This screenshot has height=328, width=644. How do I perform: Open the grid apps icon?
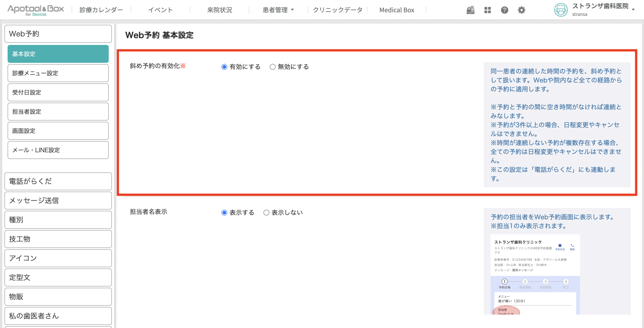point(487,10)
